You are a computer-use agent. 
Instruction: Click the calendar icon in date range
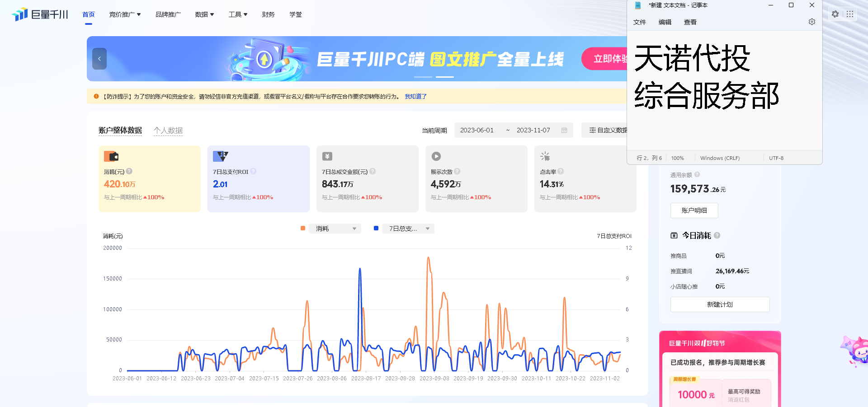pyautogui.click(x=564, y=130)
